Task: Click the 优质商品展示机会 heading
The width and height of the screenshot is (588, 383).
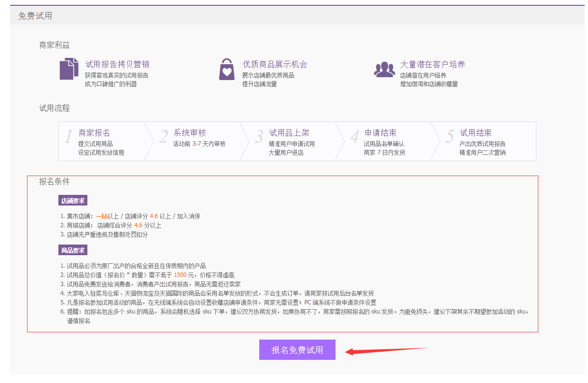Action: pyautogui.click(x=275, y=64)
